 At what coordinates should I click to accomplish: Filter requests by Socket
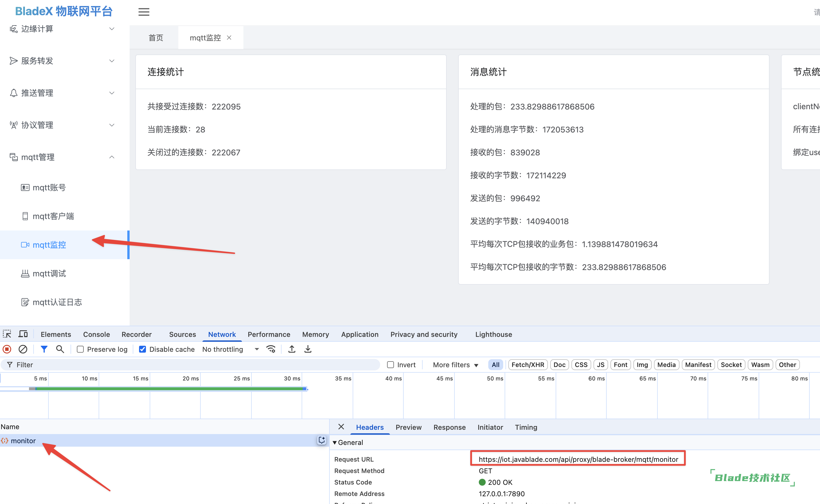[x=731, y=365]
